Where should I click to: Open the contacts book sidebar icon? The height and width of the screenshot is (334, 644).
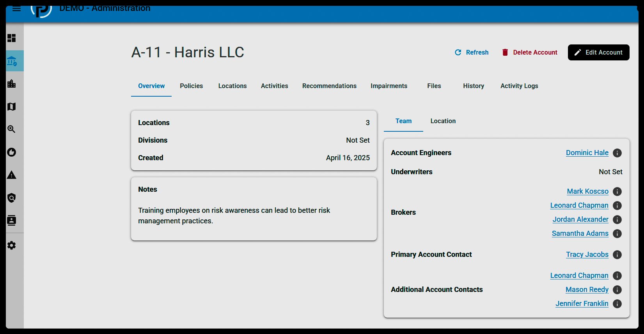coord(12,221)
